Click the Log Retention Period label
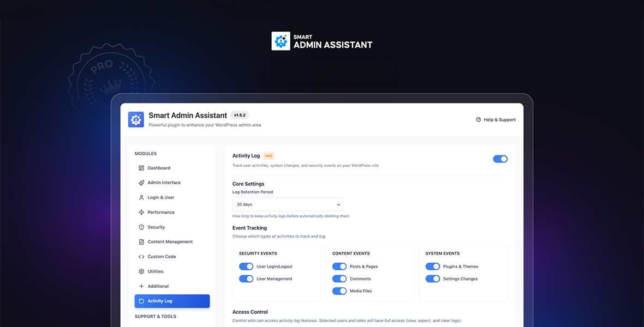 [x=253, y=192]
